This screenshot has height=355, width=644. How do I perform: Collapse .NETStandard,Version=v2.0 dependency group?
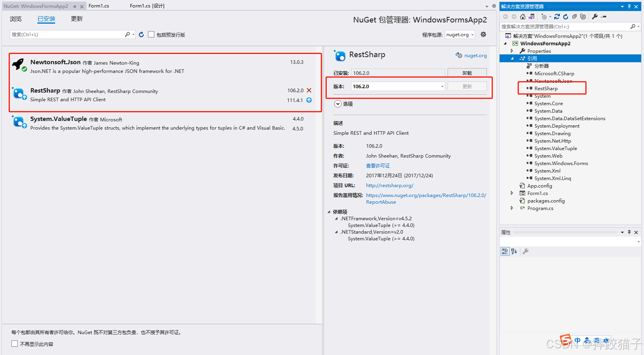tap(336, 232)
